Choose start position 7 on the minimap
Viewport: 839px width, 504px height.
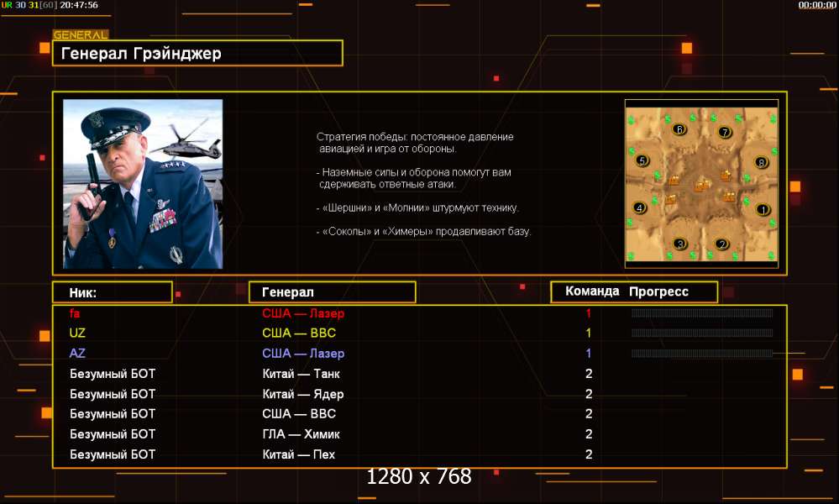[725, 132]
